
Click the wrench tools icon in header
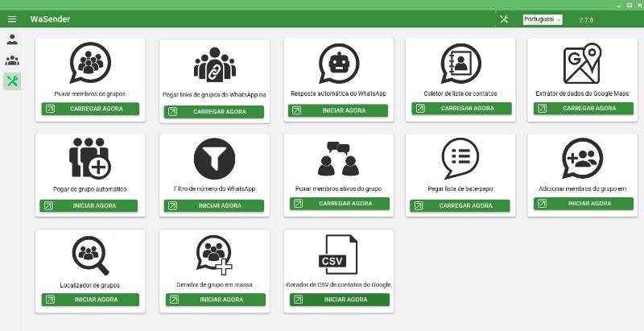click(505, 19)
